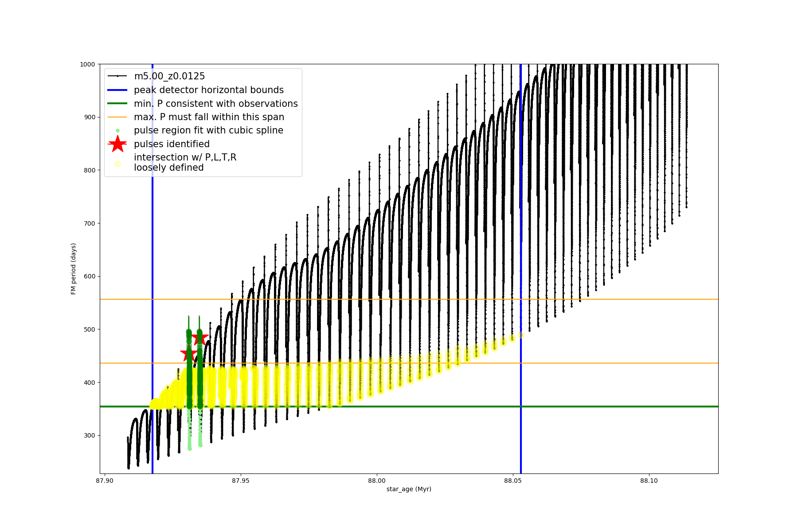Click the 1000 tick label on y-axis
Screen dimensions: 798x532
87,64
